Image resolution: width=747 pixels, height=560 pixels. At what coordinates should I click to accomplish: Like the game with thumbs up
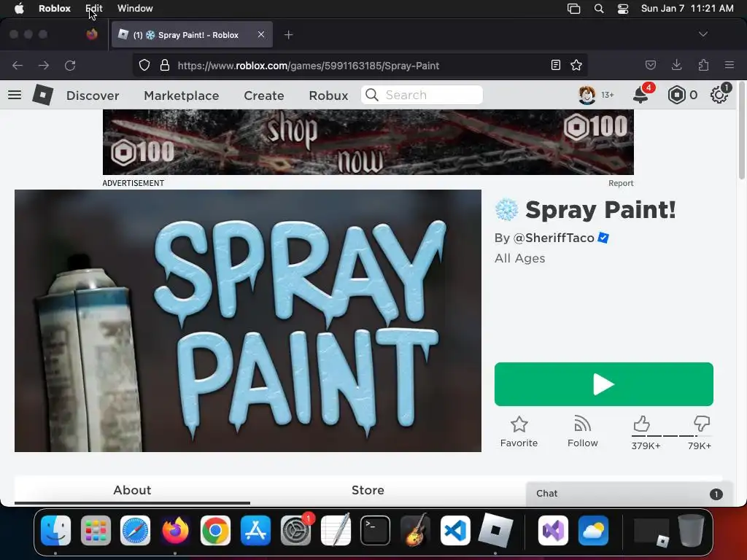(x=642, y=424)
